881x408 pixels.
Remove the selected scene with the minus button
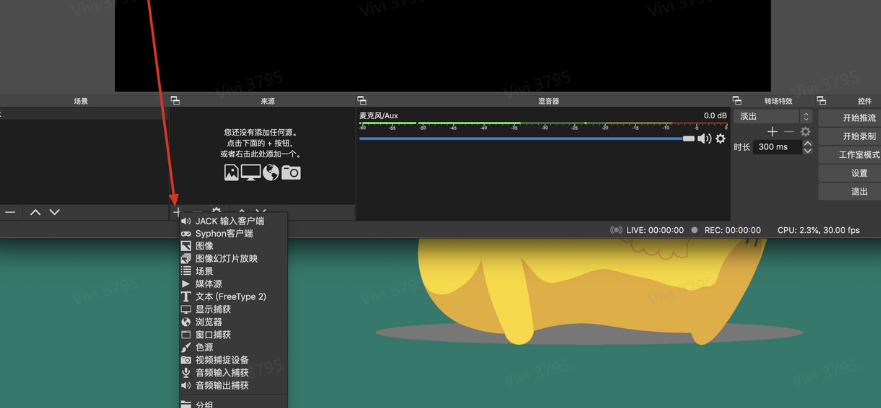pos(10,212)
